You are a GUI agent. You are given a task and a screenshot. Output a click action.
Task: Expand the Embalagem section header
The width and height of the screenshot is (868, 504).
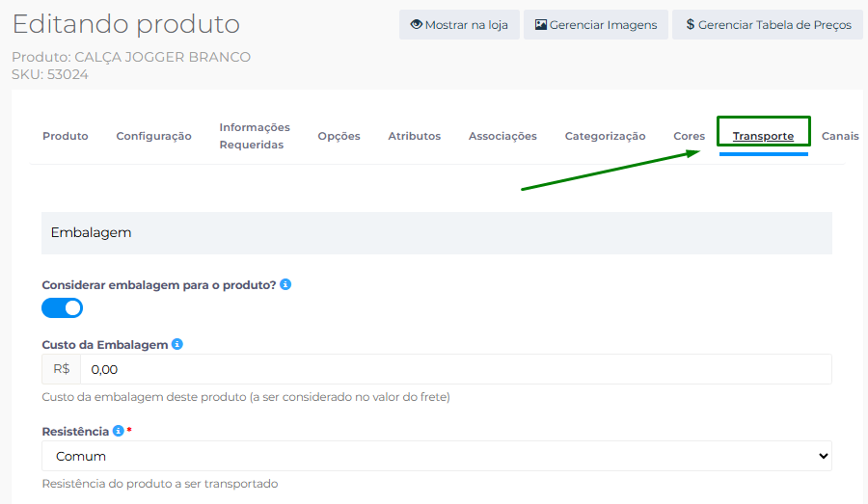[x=436, y=233]
